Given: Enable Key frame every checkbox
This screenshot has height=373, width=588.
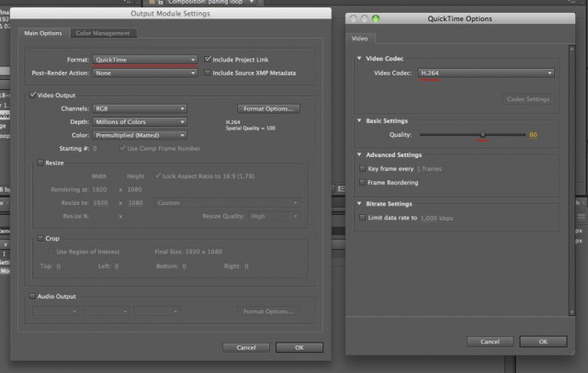Looking at the screenshot, I should coord(361,169).
